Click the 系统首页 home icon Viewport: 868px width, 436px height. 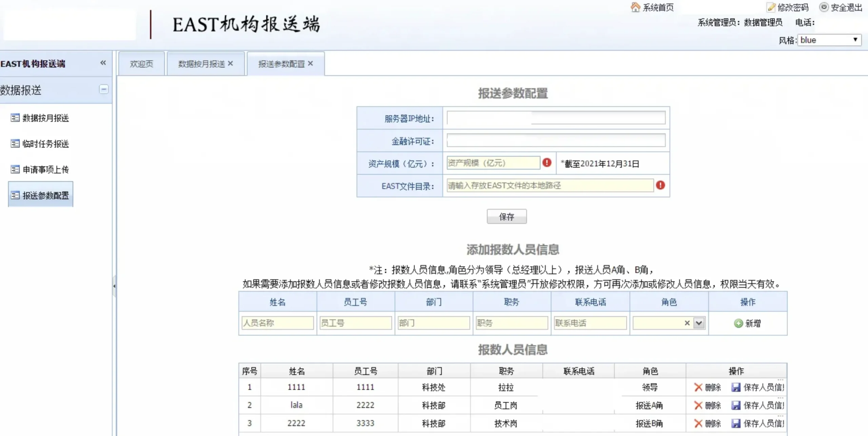[x=635, y=7]
